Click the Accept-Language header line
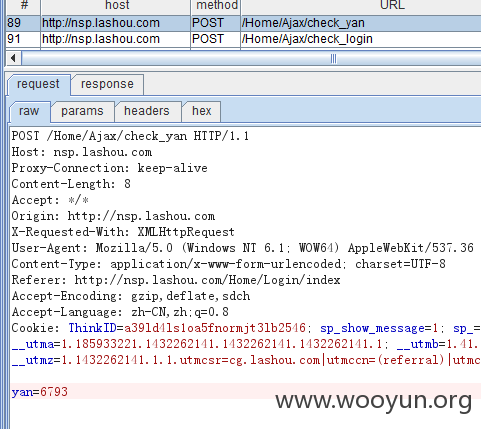 [x=120, y=312]
